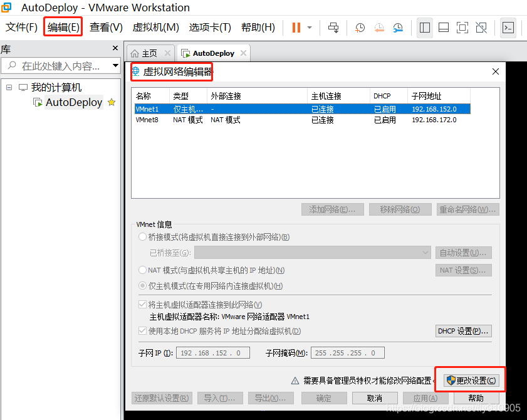This screenshot has width=527, height=420.
Task: Click the NAT 设置(S) button
Action: pyautogui.click(x=463, y=270)
